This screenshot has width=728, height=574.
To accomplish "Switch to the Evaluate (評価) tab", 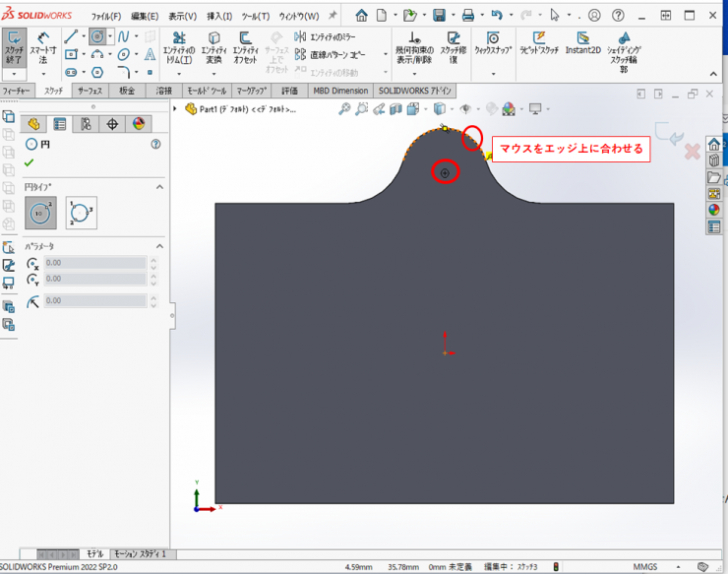I will tap(289, 91).
